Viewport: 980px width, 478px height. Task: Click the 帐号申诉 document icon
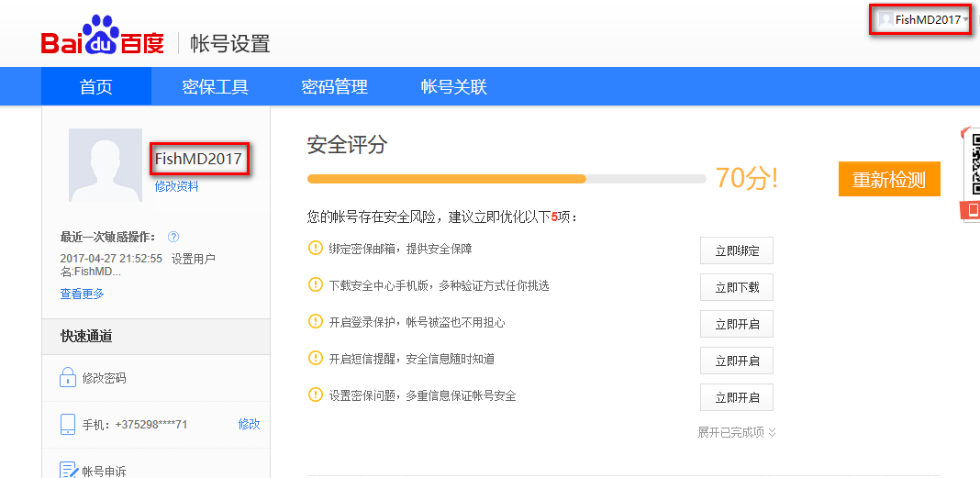[67, 471]
